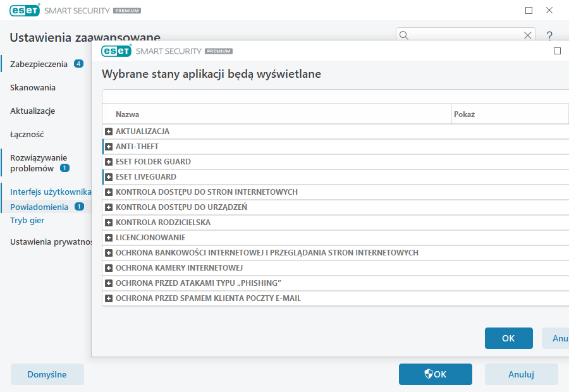Sort list by Nazwa column header
Screen dimensions: 569x392
[x=128, y=114]
